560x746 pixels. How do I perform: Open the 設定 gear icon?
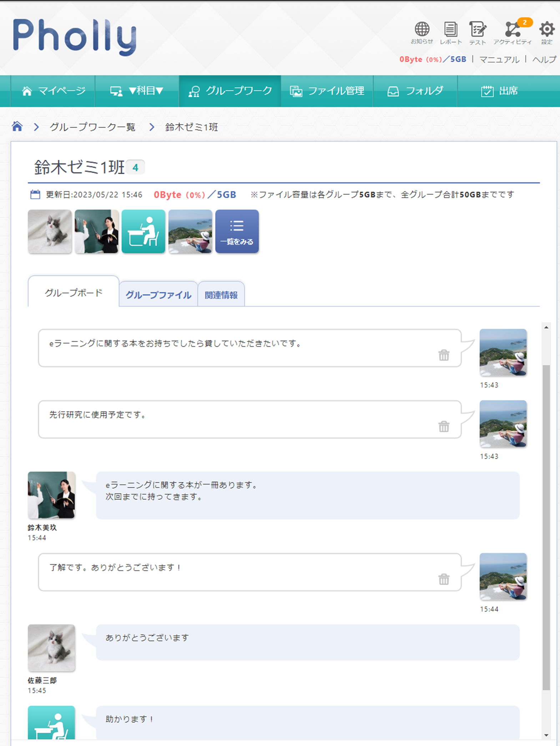click(546, 32)
